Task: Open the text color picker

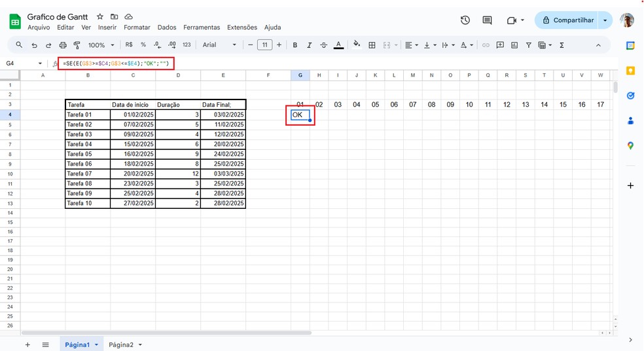Action: 338,45
